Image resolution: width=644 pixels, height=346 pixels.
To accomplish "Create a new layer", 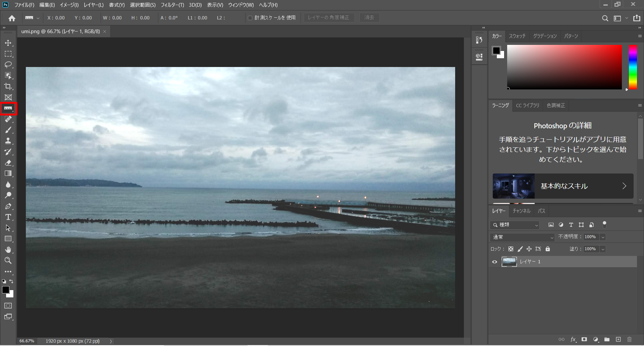I will point(618,339).
